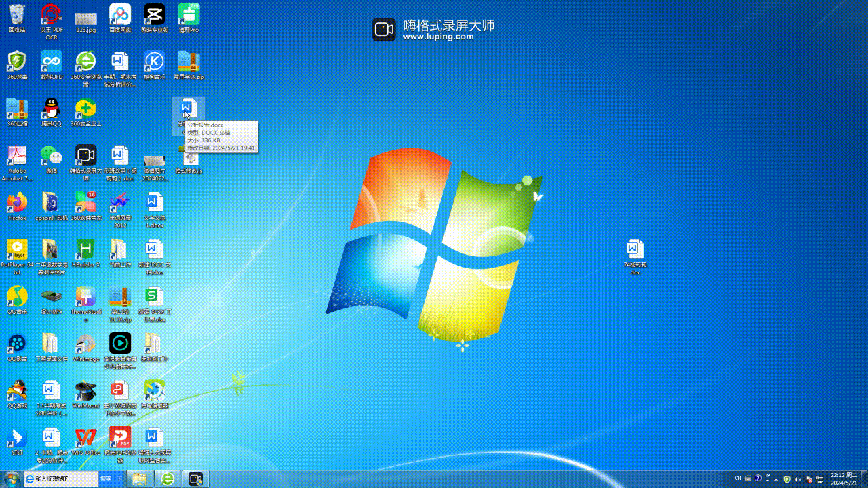Open the taskbar clock showing 22:12

coord(844,479)
